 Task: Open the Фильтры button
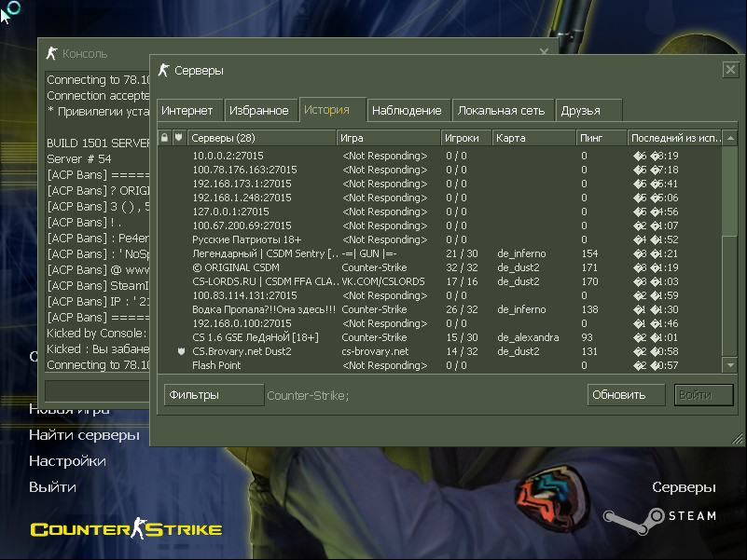[214, 395]
